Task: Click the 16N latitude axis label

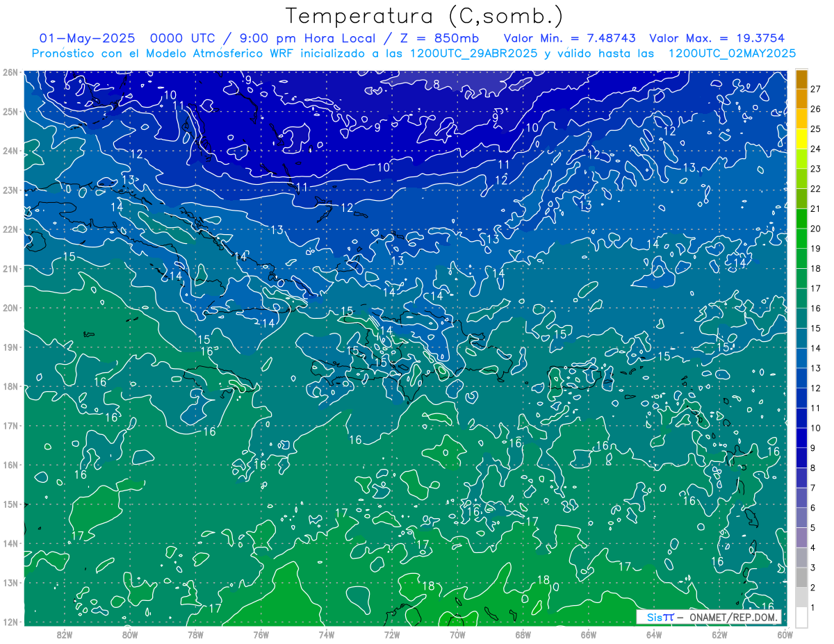Action: coord(10,465)
